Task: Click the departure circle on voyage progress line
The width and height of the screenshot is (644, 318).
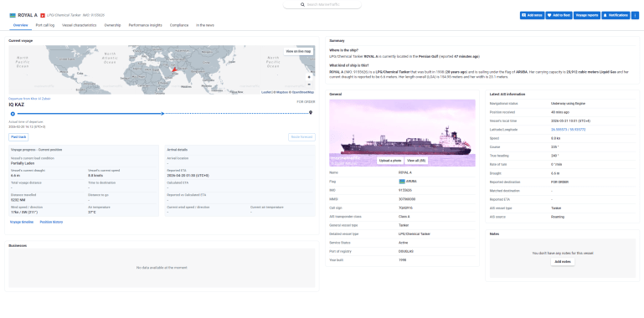Action: tap(13, 114)
